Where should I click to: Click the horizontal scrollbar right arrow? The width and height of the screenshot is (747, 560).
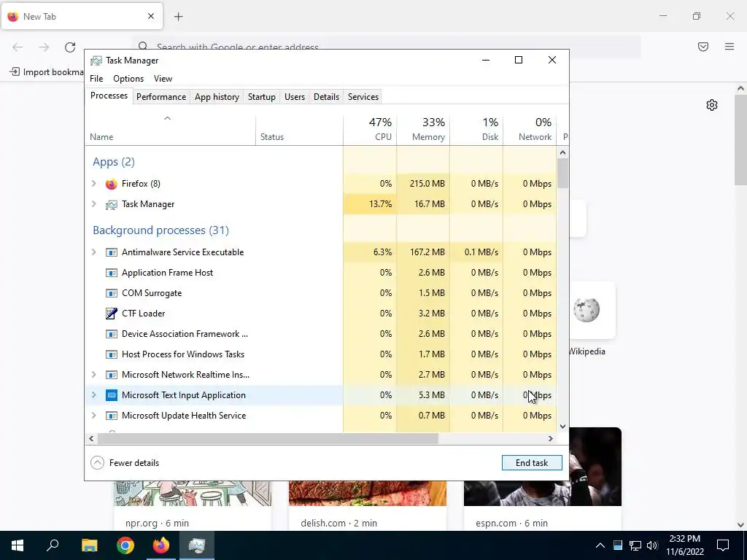pyautogui.click(x=551, y=438)
